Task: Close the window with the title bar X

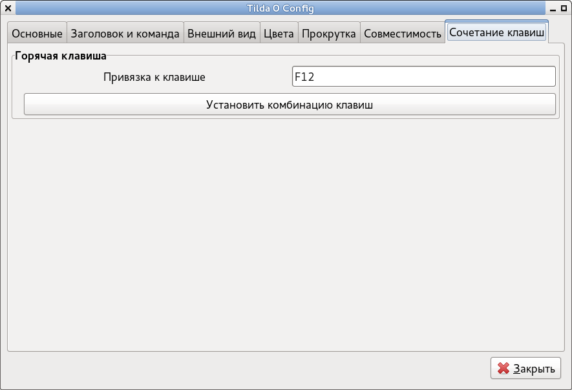Action: [x=8, y=8]
